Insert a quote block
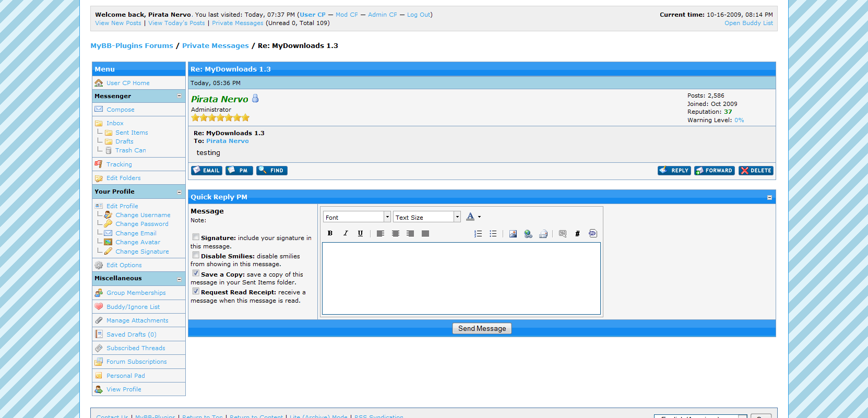The width and height of the screenshot is (868, 418). point(563,233)
